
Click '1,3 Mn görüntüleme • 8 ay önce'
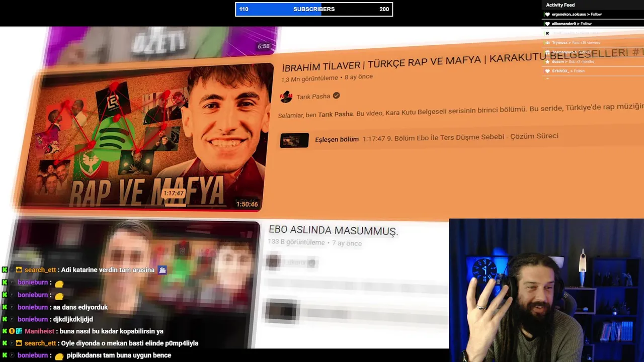(x=327, y=78)
